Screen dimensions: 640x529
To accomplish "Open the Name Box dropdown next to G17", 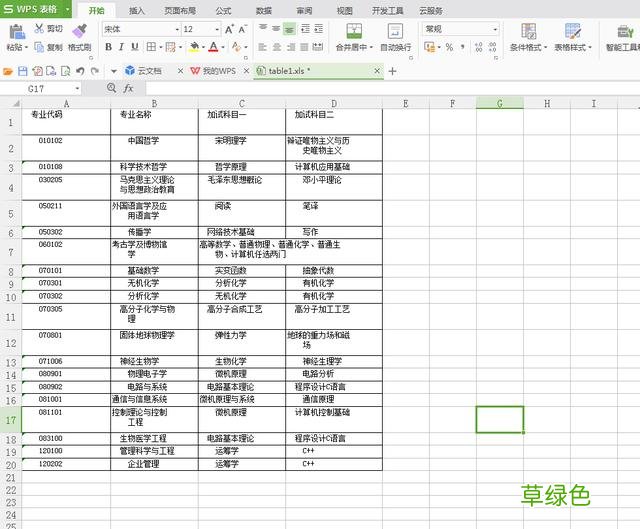I will click(77, 89).
